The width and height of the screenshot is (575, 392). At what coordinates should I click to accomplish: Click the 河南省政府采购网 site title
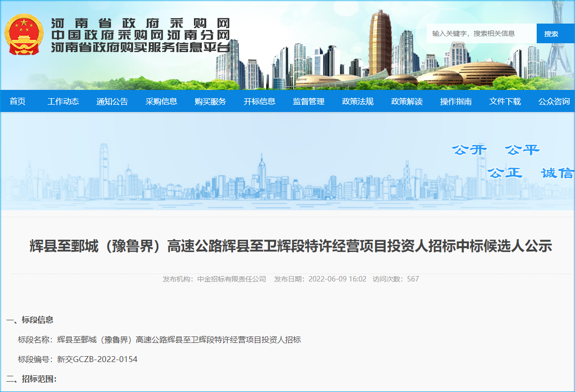(x=140, y=24)
